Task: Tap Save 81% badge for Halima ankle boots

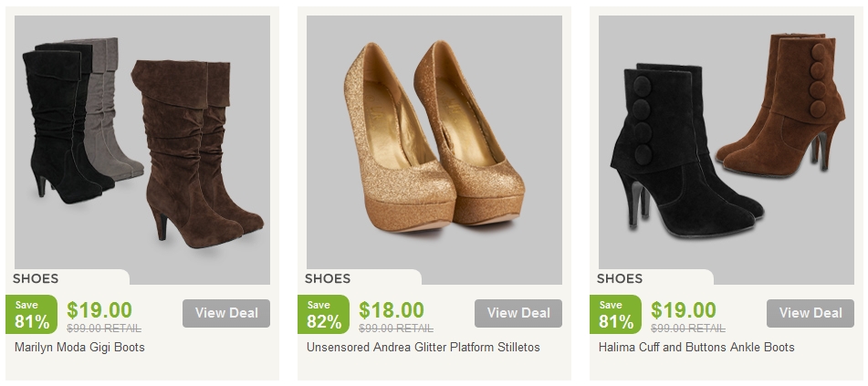Action: coord(616,315)
